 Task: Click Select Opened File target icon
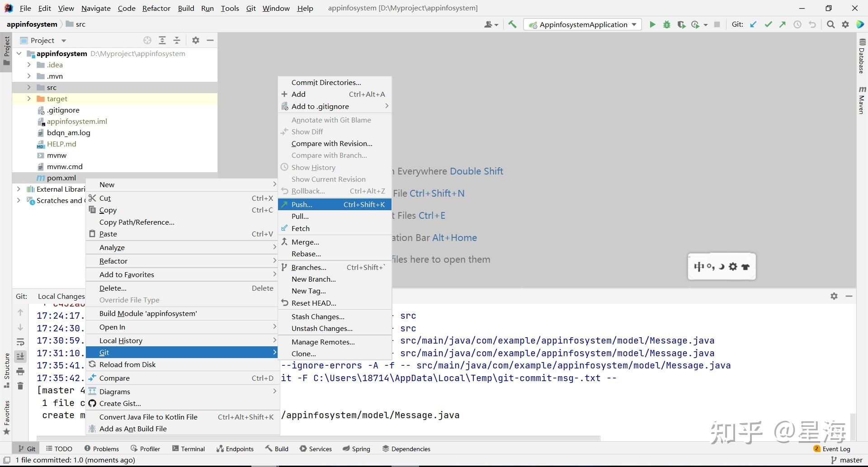147,40
